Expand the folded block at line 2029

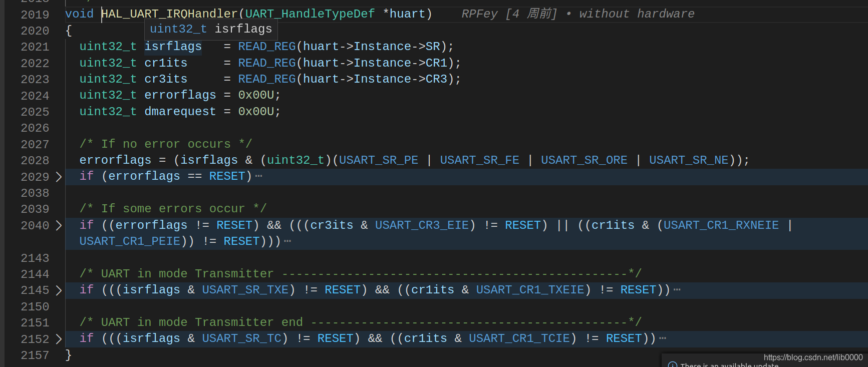(59, 177)
